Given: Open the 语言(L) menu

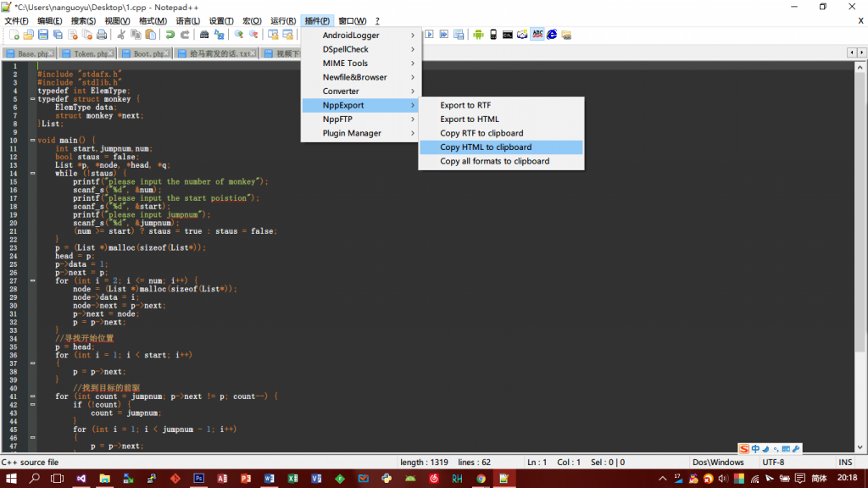Looking at the screenshot, I should (187, 21).
